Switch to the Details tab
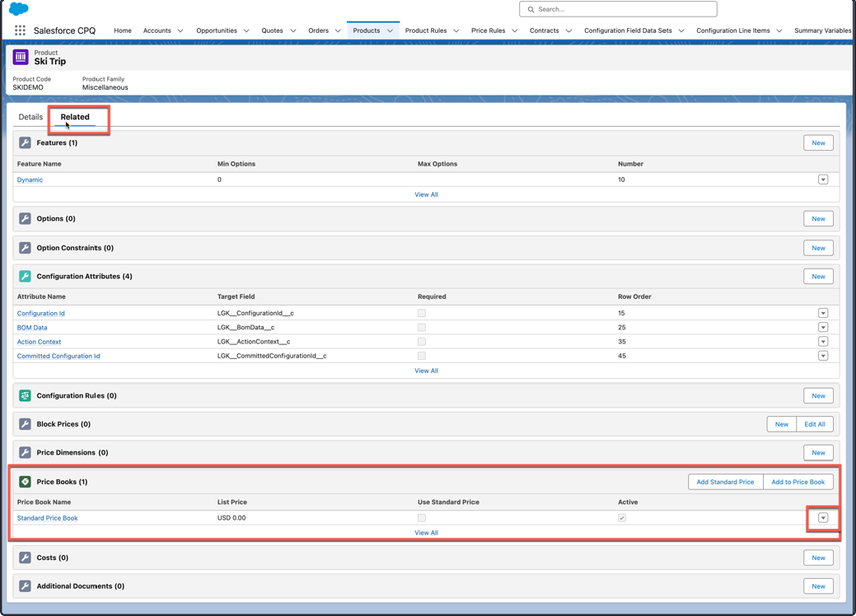This screenshot has height=616, width=856. (30, 117)
